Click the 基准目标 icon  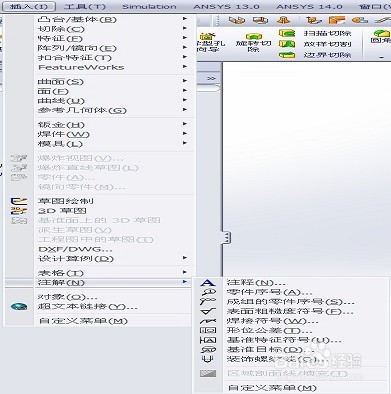pyautogui.click(x=208, y=350)
